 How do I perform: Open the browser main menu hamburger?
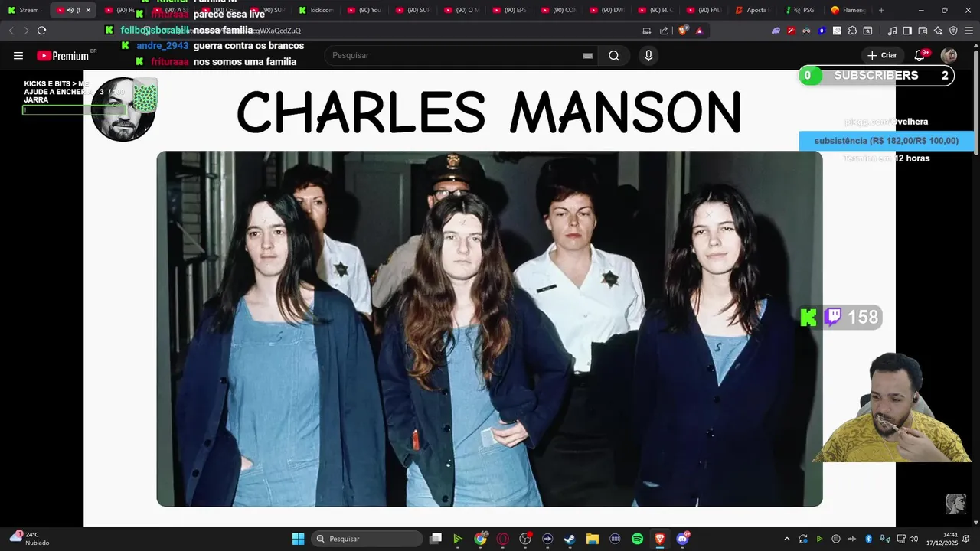969,31
